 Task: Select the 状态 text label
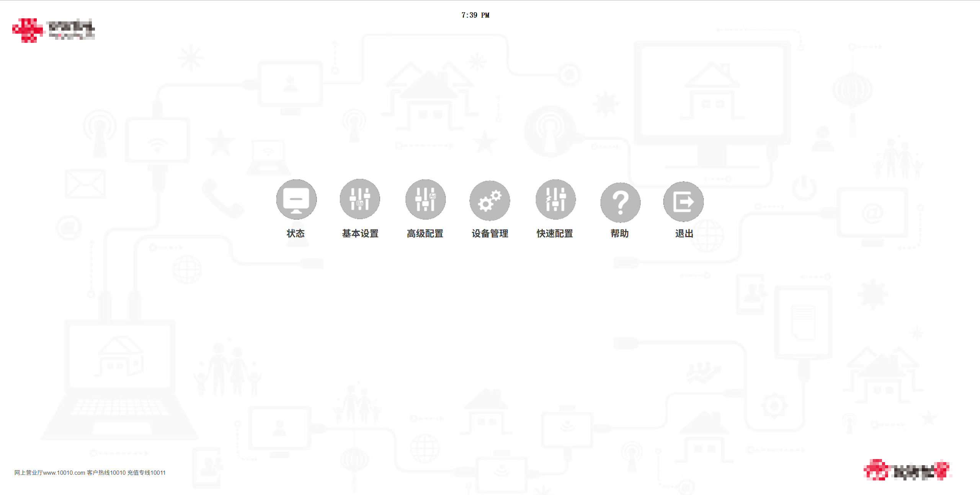(296, 233)
